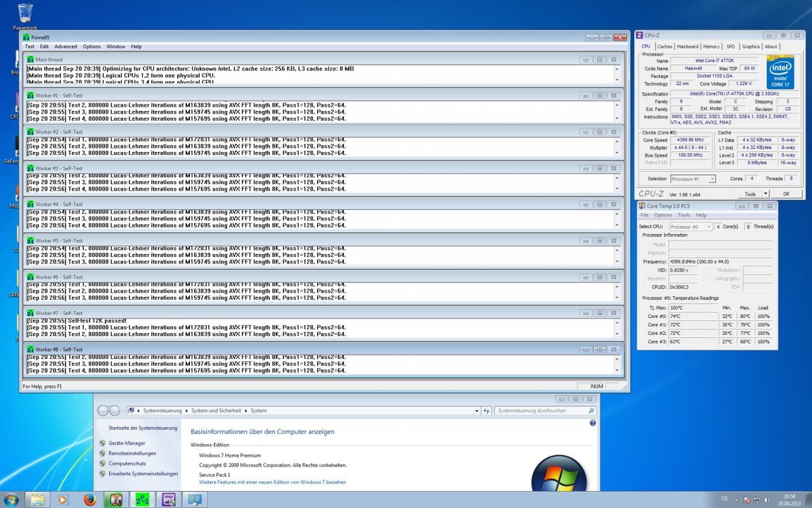Click the Worker #8 window icon
Image resolution: width=812 pixels, height=508 pixels.
[31, 349]
